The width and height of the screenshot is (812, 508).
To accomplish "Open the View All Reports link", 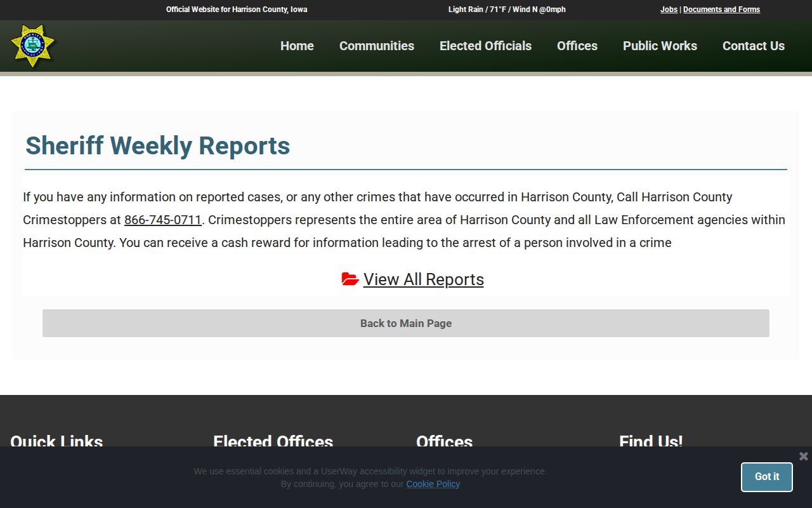I will 423,279.
